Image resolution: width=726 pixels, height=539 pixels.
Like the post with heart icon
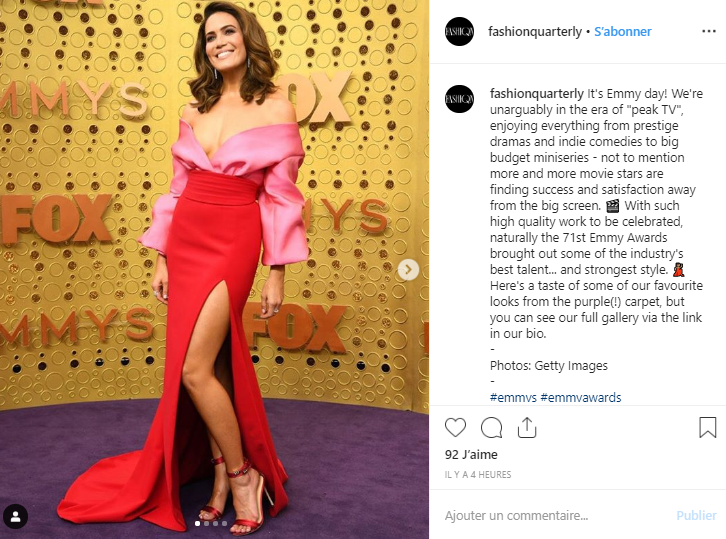coord(455,427)
